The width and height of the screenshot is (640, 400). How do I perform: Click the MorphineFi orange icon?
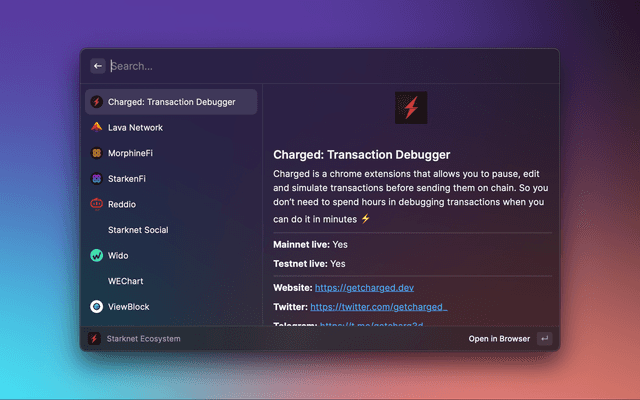click(x=96, y=153)
